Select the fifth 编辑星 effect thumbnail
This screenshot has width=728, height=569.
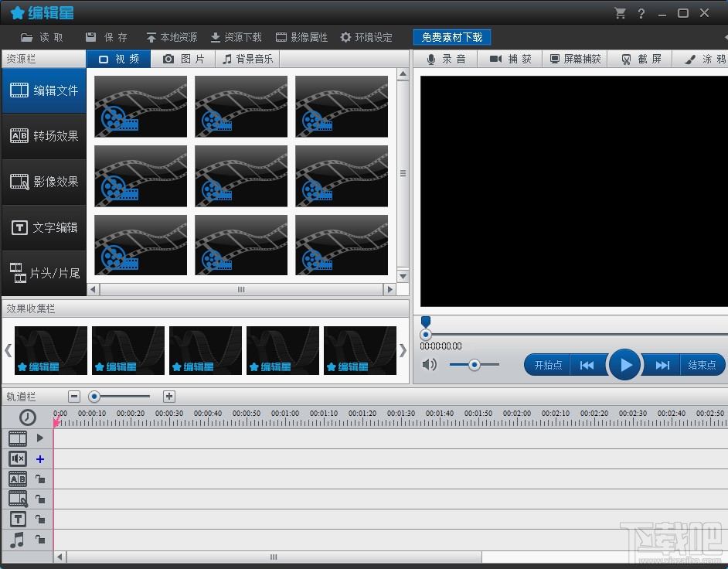360,350
